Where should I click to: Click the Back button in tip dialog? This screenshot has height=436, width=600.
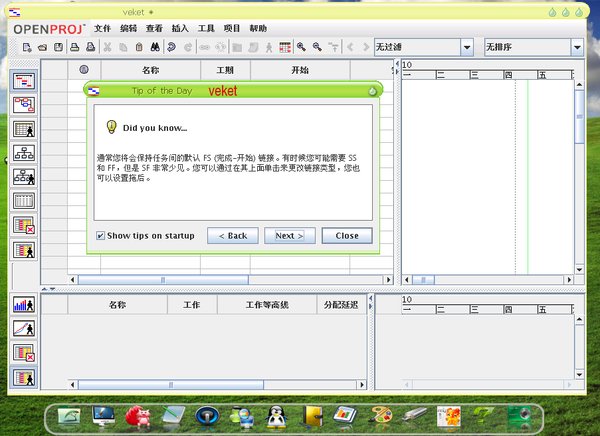[x=233, y=236]
